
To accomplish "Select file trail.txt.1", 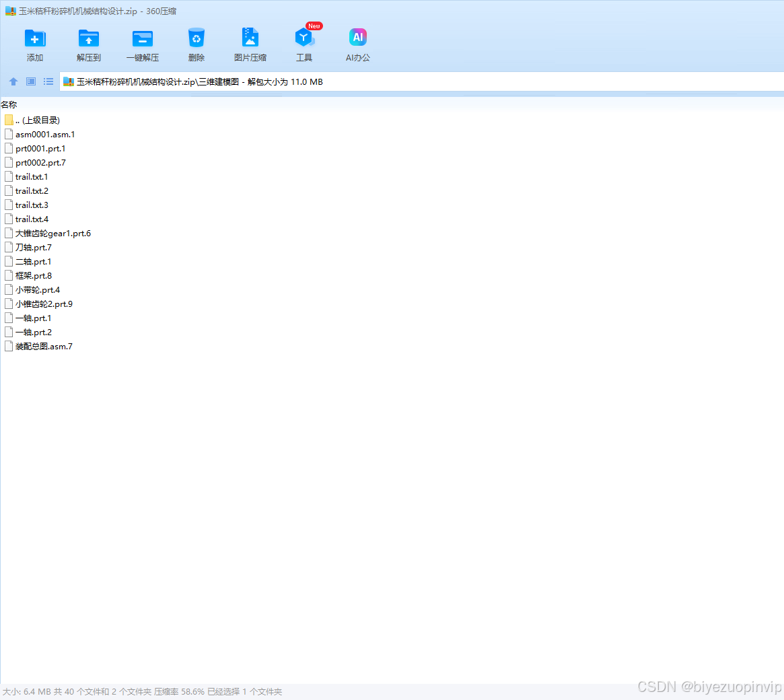I will (x=32, y=176).
